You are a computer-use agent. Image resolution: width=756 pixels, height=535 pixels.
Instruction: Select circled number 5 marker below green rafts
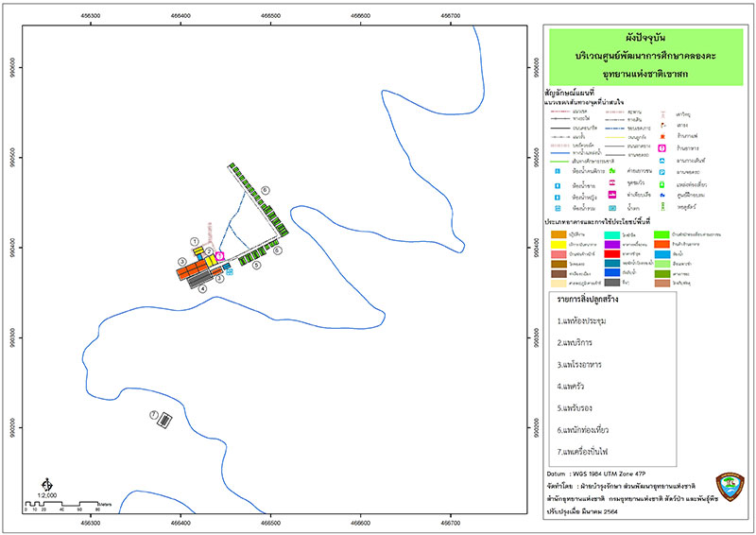coord(256,266)
